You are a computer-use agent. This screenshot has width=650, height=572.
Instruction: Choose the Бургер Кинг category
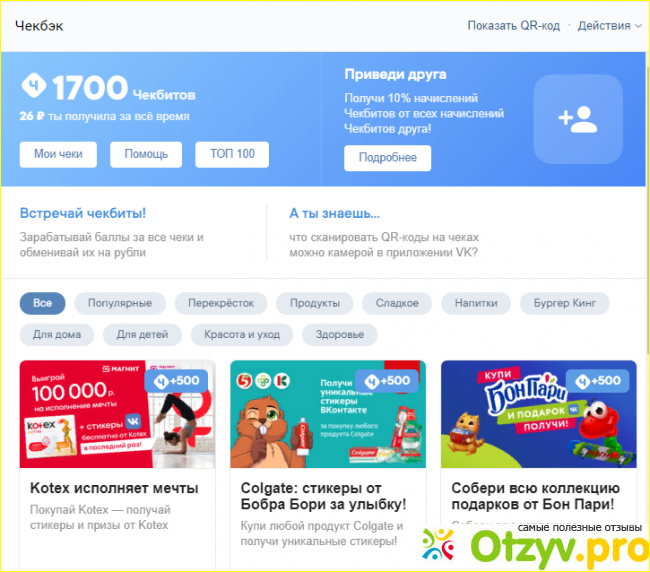tap(565, 303)
